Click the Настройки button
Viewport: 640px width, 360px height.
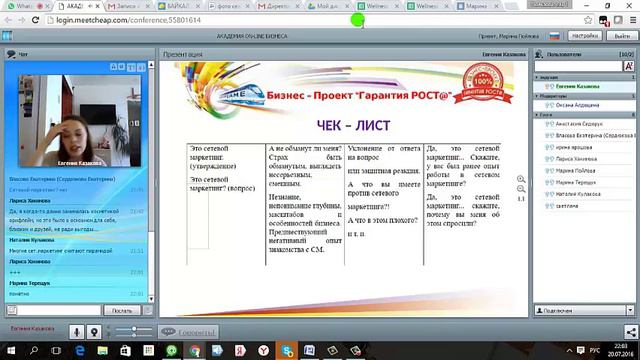[x=585, y=36]
